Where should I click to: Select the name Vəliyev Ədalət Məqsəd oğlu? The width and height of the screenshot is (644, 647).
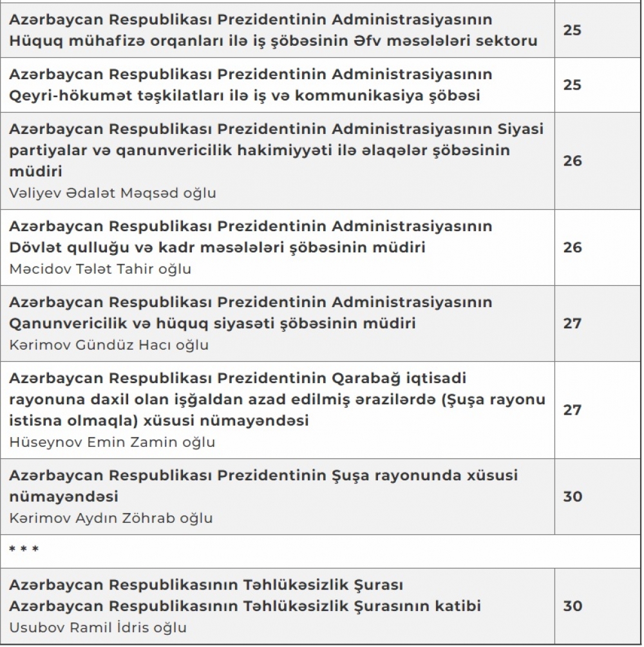tap(112, 193)
